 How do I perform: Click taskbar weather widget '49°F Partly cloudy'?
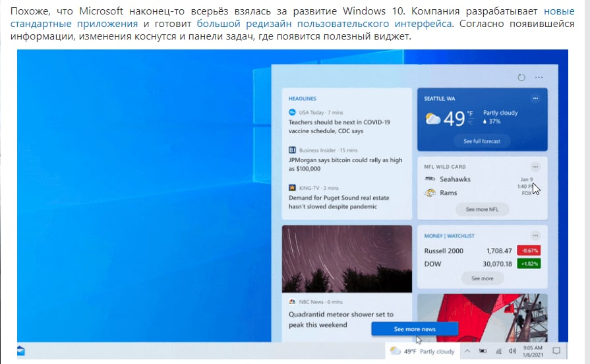click(x=422, y=351)
